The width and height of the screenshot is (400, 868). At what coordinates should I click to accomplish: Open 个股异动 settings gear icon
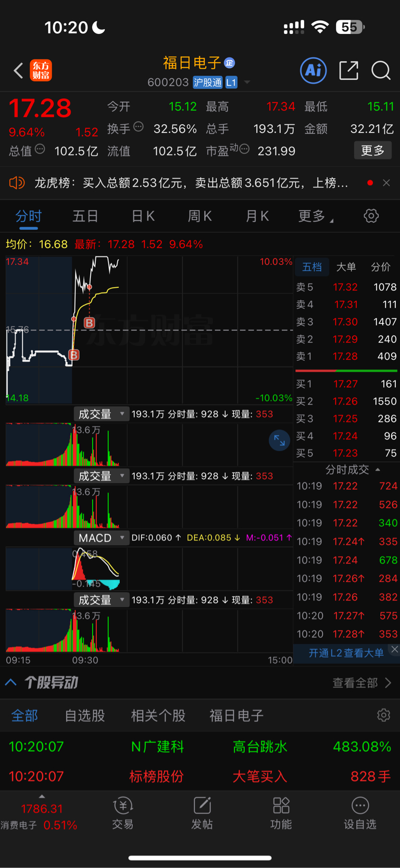(x=384, y=715)
